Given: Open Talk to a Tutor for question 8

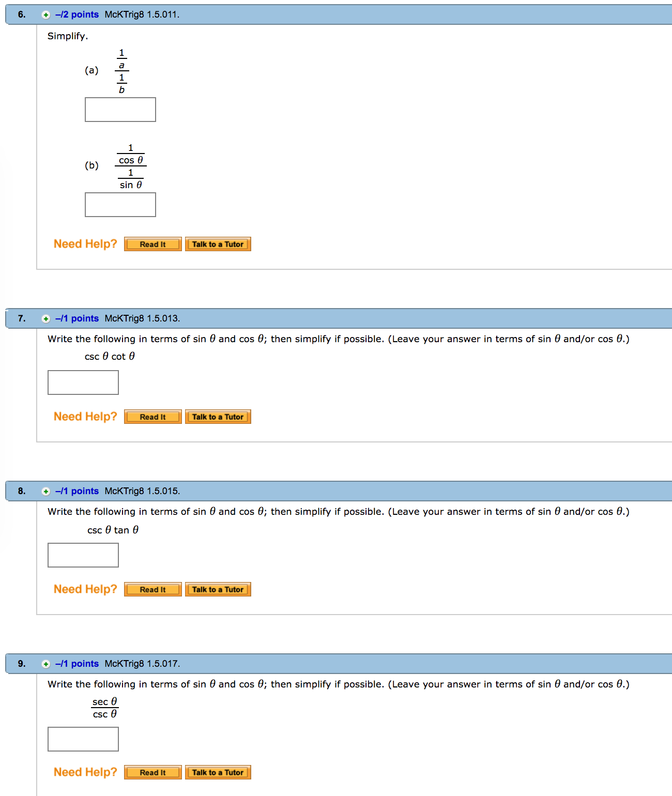Looking at the screenshot, I should click(218, 590).
